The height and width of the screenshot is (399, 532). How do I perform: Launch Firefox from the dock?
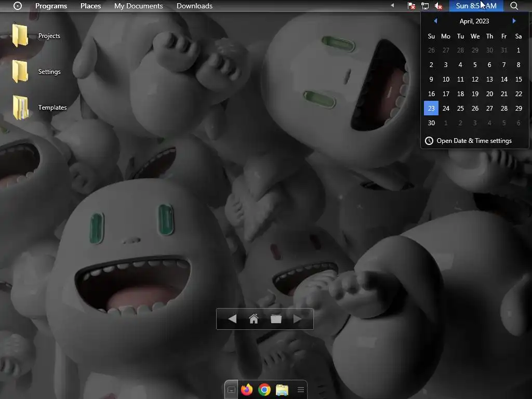[247, 390]
